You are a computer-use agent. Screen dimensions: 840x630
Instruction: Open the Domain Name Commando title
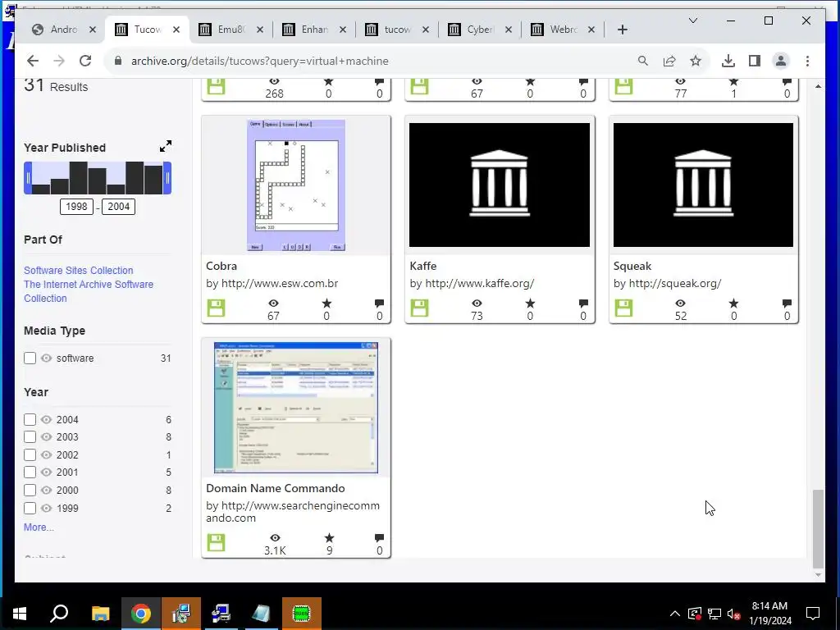276,488
